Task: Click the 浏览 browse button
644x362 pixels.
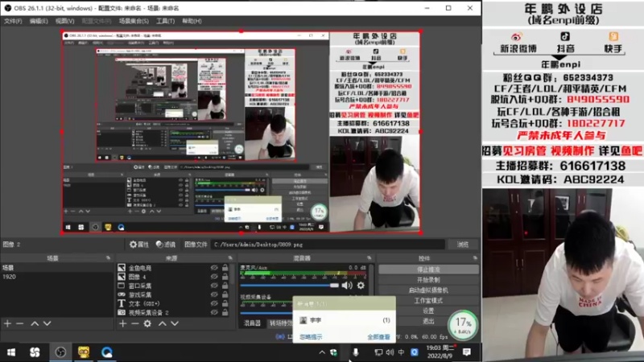Action: (463, 245)
